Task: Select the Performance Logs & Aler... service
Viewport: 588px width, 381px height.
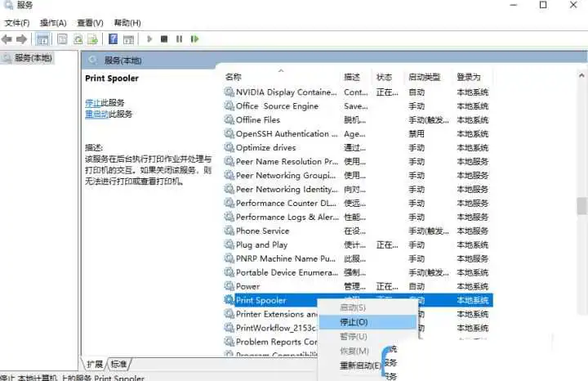Action: click(x=287, y=217)
